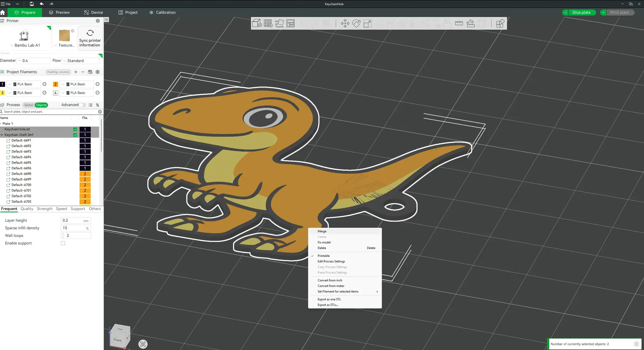Select the Measure ruler tool
This screenshot has height=350, width=644.
[x=459, y=23]
